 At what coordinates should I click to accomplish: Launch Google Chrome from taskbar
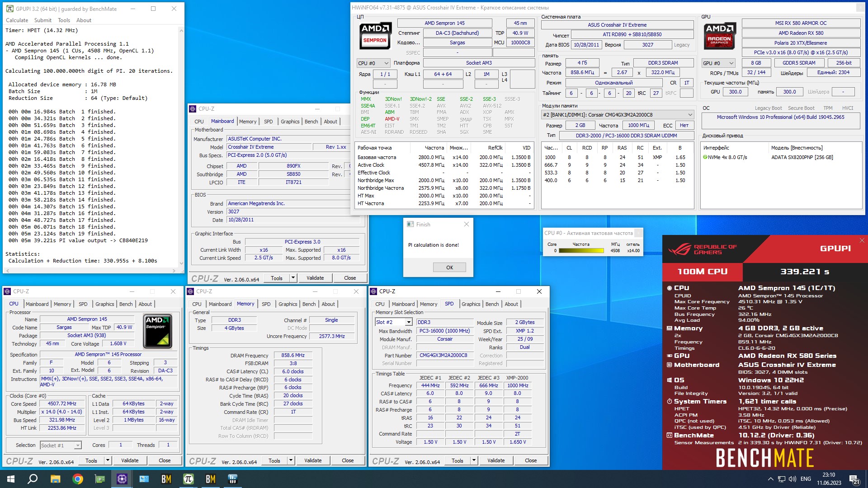coord(77,479)
